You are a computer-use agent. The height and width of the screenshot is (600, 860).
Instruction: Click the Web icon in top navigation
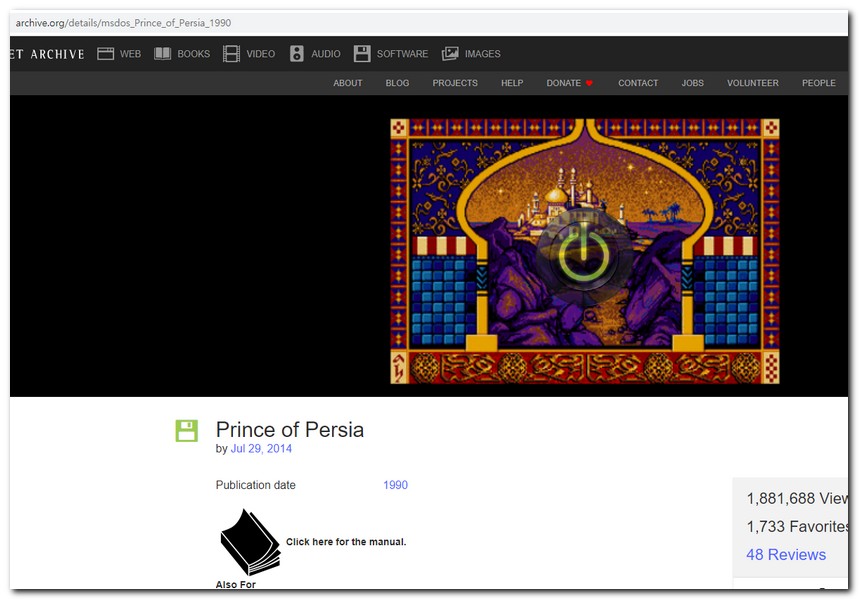(106, 54)
